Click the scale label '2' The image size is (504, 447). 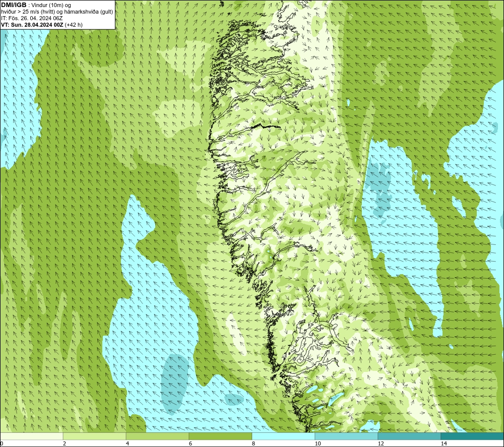point(65,443)
